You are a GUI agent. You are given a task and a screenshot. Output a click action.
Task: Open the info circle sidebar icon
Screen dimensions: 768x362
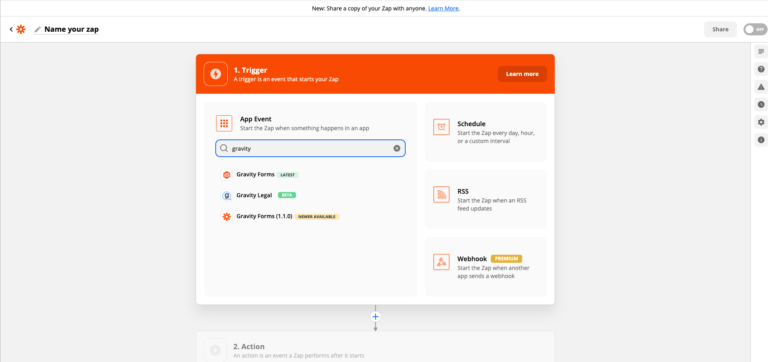tap(761, 140)
